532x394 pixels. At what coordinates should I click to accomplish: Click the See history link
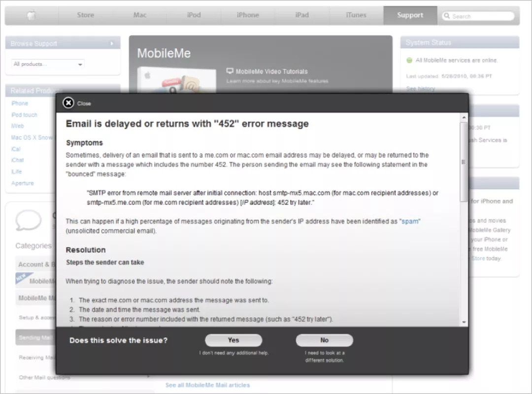[x=421, y=88]
